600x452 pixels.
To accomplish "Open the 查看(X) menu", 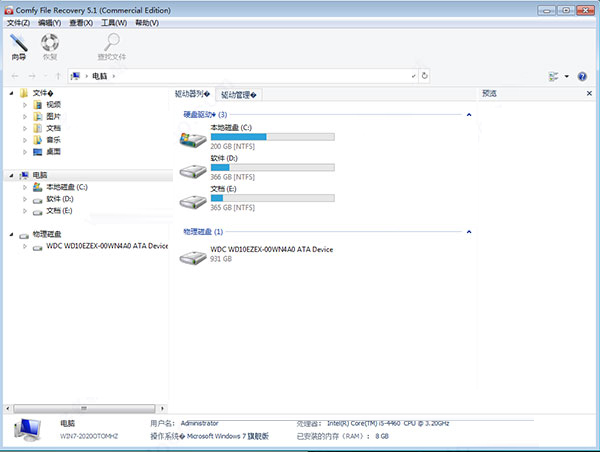I will pyautogui.click(x=81, y=23).
